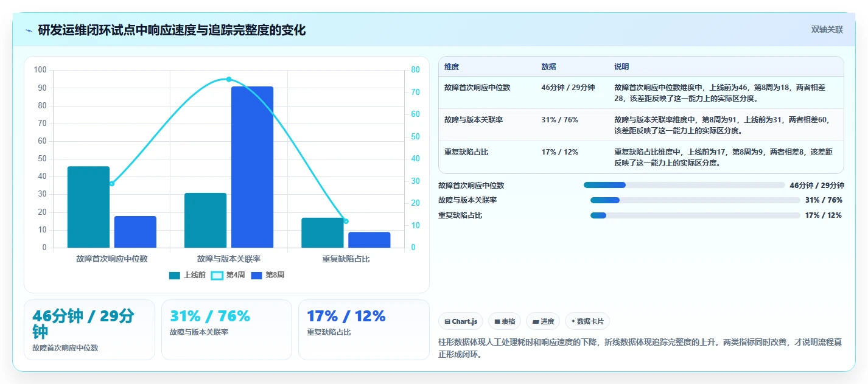Click the 46分钟 / 29分钟 data card
This screenshot has width=868, height=384.
[89, 330]
